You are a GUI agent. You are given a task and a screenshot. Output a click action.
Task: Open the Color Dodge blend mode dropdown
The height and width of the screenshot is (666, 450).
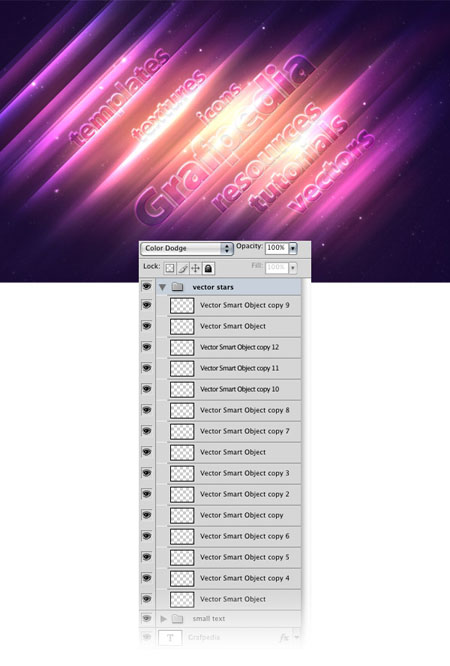187,248
